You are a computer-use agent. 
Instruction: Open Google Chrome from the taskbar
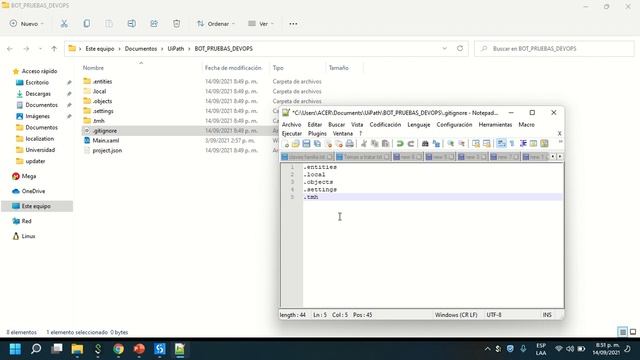118,349
